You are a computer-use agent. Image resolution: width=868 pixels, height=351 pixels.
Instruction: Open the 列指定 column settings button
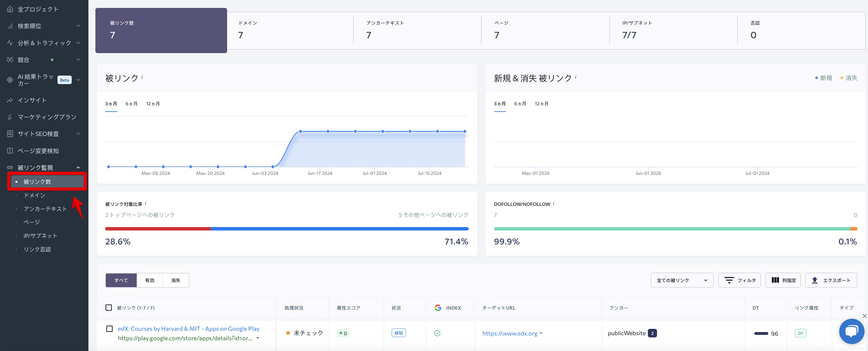(783, 280)
